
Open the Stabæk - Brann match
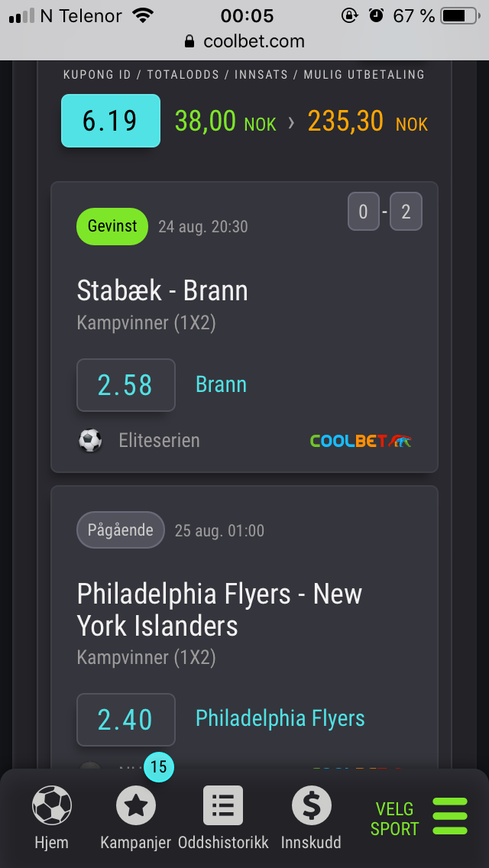tap(163, 291)
